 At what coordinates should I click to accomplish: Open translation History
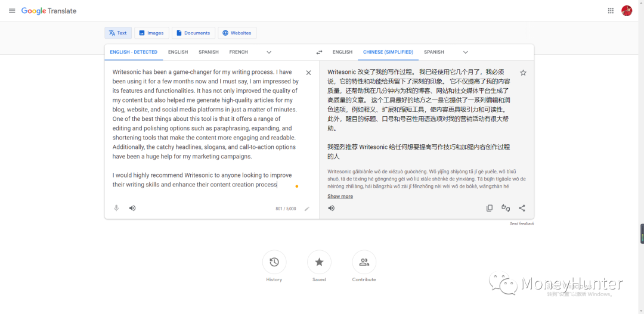pos(274,262)
